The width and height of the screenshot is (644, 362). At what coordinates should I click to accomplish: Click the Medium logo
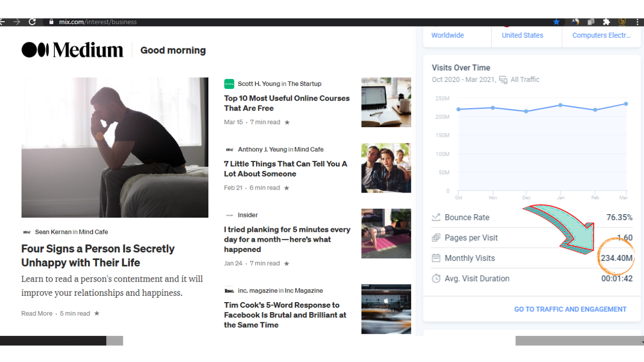pyautogui.click(x=72, y=50)
